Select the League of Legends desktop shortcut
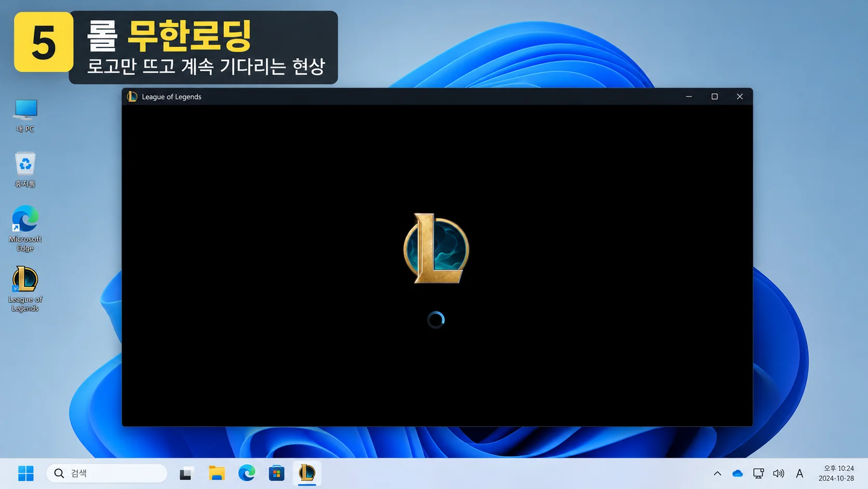The width and height of the screenshot is (868, 489). (x=25, y=289)
